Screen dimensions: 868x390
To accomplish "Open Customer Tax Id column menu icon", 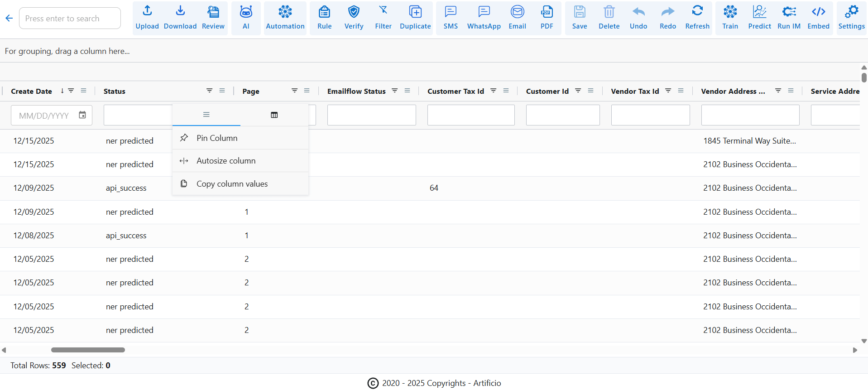I will (506, 91).
